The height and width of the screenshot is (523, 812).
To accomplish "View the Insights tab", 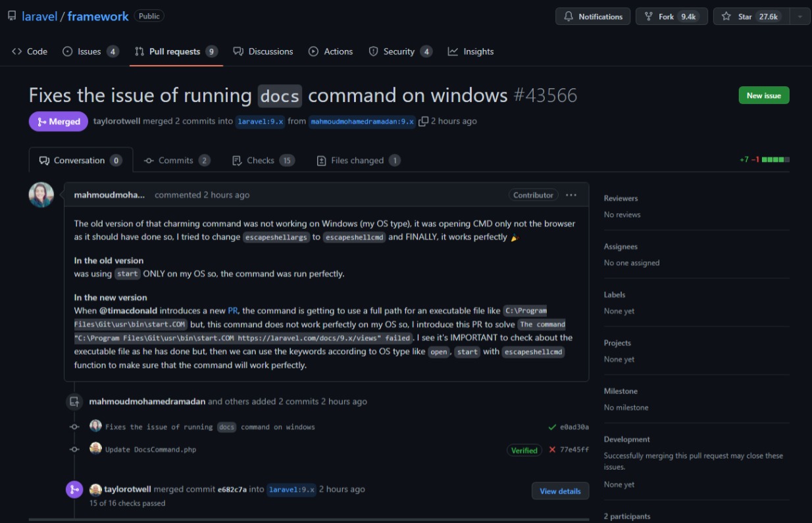I will [470, 51].
